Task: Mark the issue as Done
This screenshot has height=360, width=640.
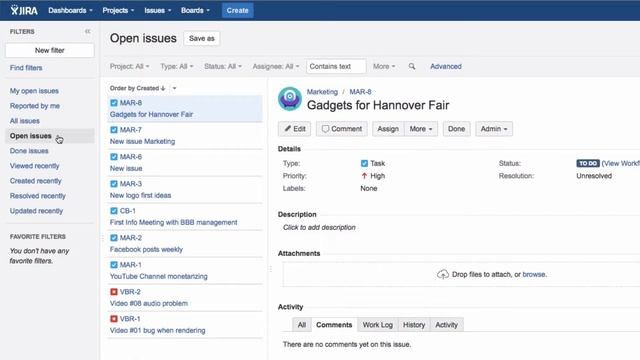Action: (456, 129)
